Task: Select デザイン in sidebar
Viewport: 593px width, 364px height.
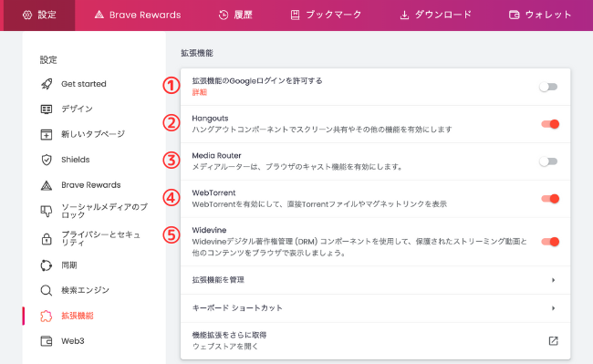Action: [78, 109]
